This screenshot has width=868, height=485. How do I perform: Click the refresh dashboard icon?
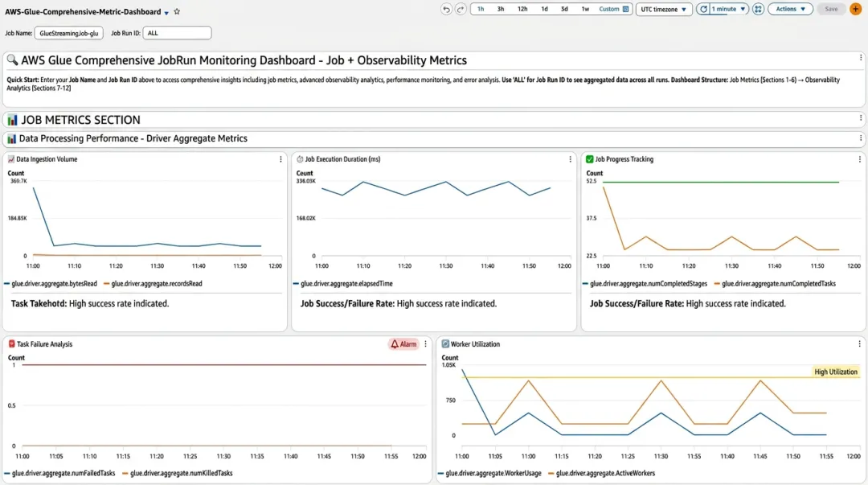(x=703, y=10)
